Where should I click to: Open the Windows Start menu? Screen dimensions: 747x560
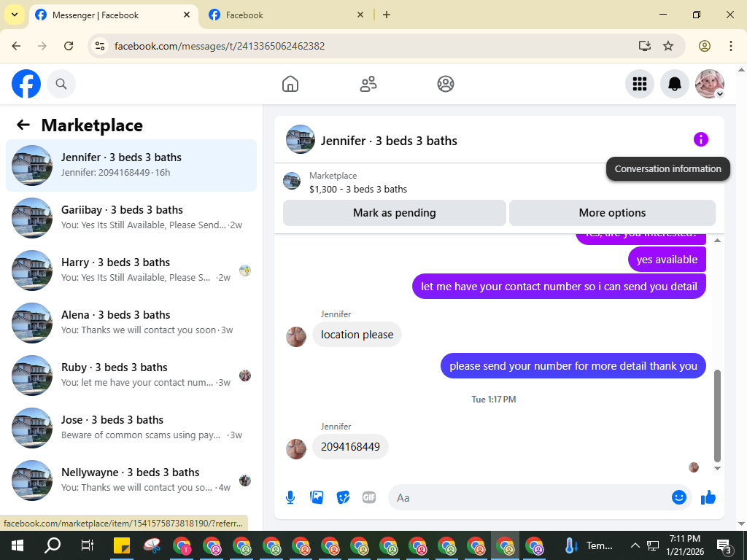pos(18,545)
